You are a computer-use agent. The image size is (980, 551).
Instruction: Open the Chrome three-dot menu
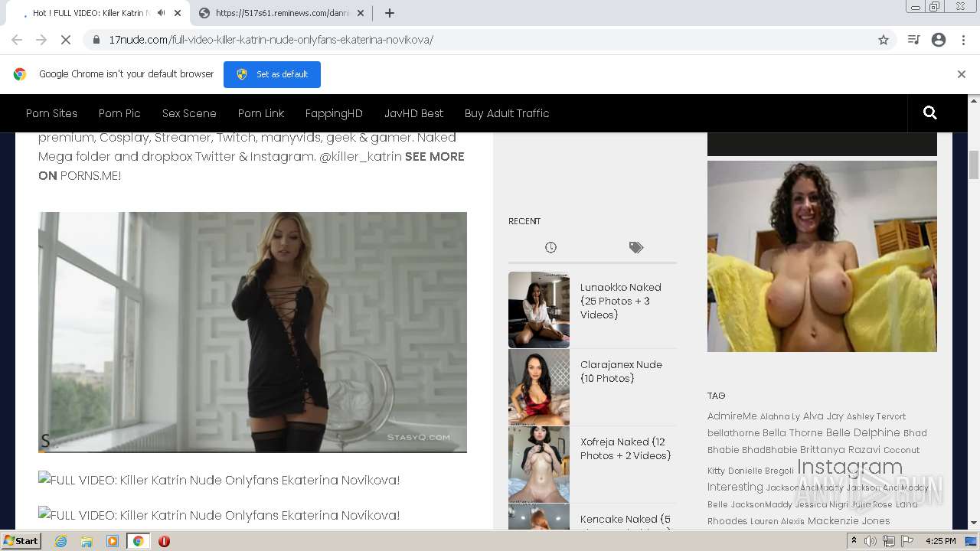click(x=963, y=40)
